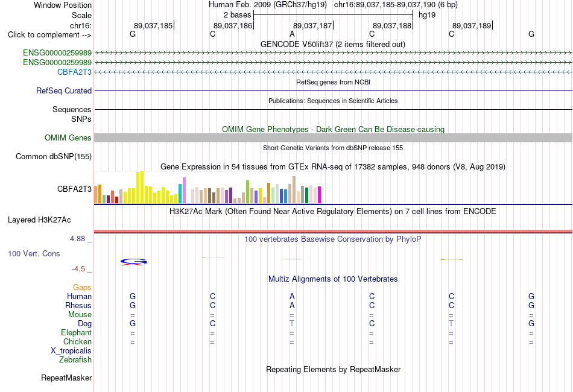Open the Common dbSNP(155) track label
Image resolution: width=573 pixels, height=392 pixels.
(x=53, y=156)
